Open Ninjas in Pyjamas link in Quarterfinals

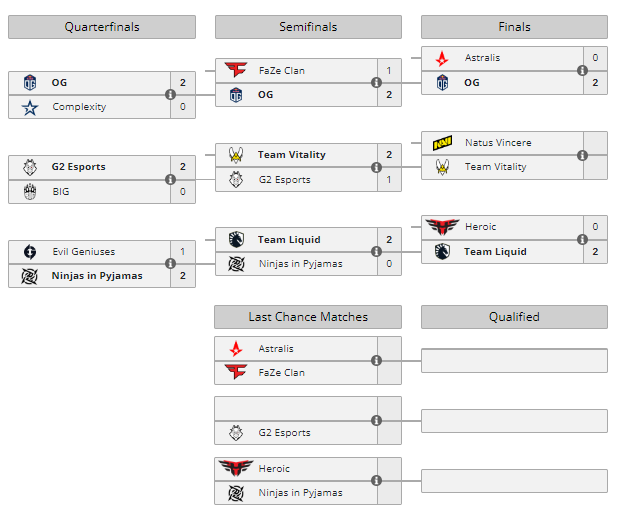coord(96,276)
